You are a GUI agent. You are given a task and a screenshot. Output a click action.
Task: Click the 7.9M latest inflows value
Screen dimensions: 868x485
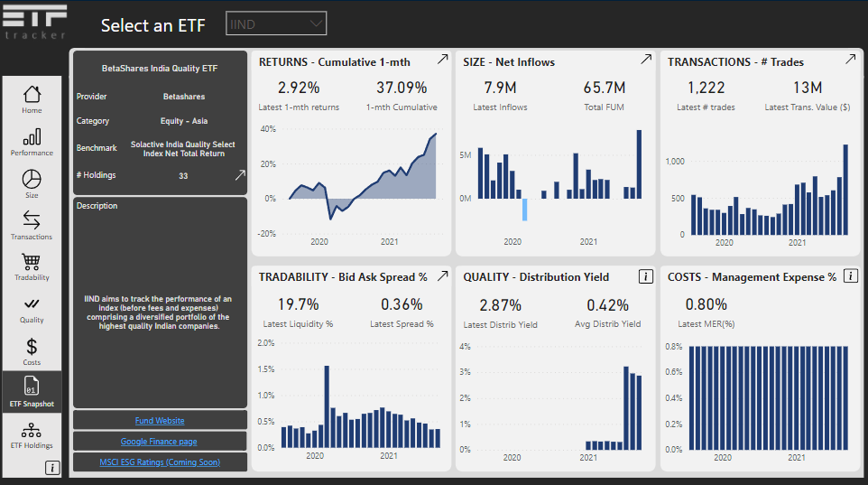[500, 89]
